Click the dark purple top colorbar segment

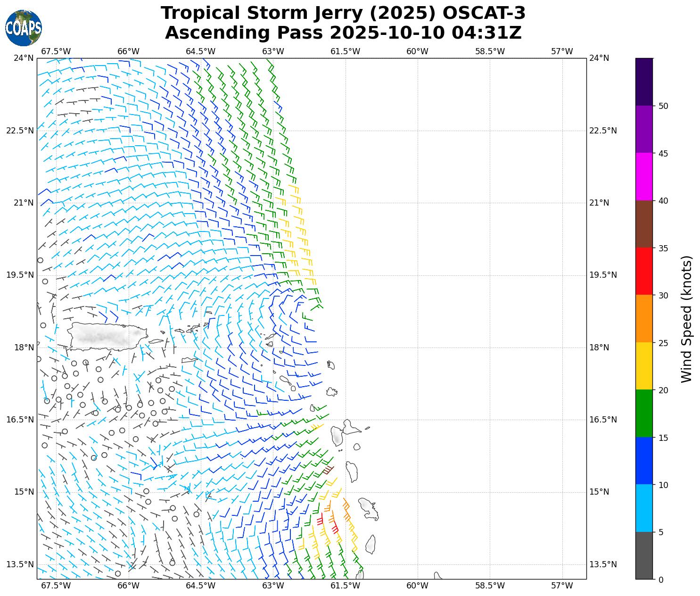(643, 82)
